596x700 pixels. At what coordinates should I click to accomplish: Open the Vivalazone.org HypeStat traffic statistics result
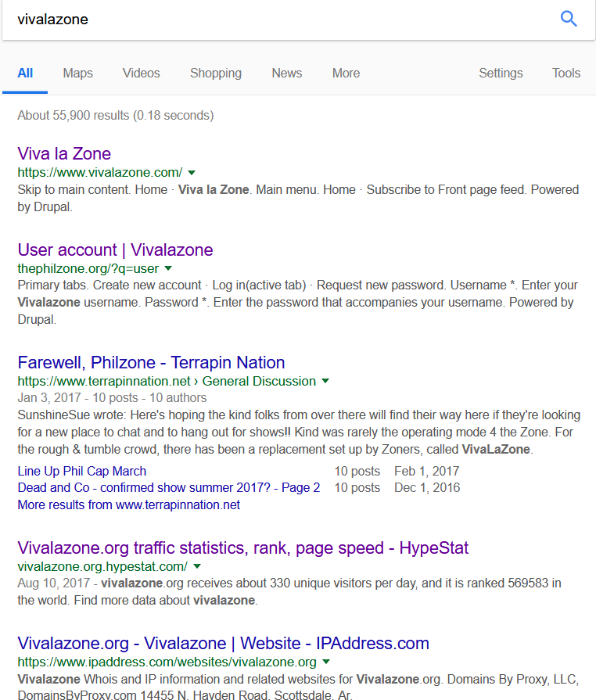(x=243, y=547)
